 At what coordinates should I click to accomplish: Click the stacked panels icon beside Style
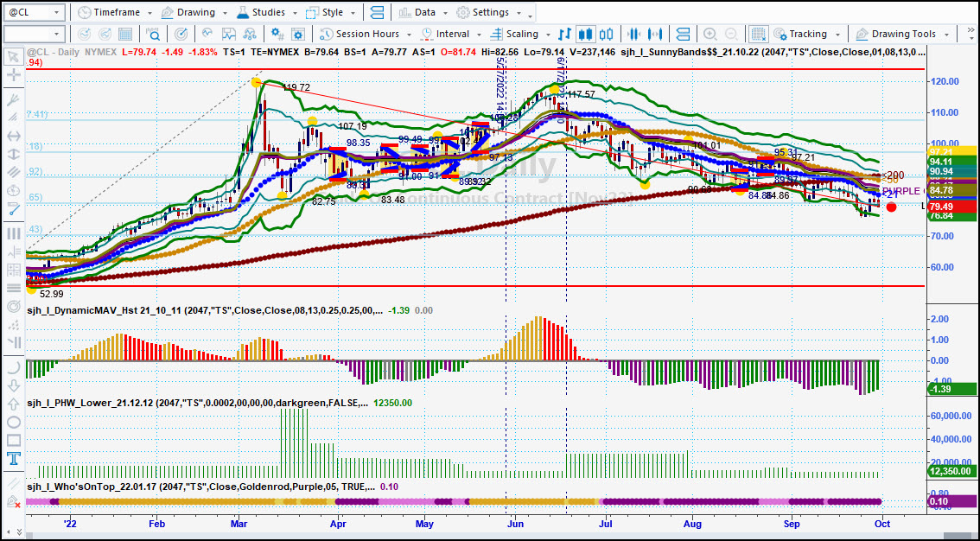pos(377,12)
